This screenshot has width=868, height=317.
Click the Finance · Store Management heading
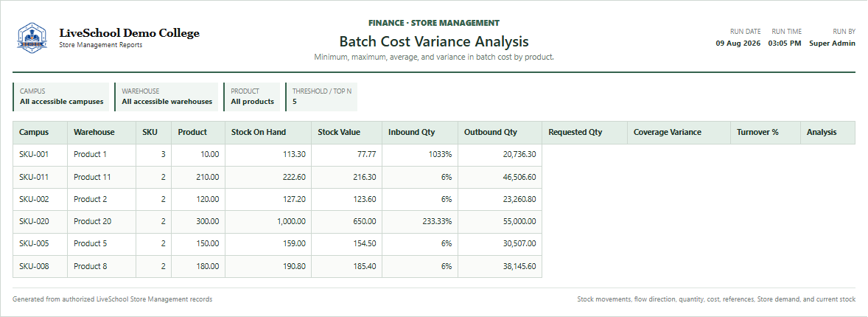pos(434,24)
